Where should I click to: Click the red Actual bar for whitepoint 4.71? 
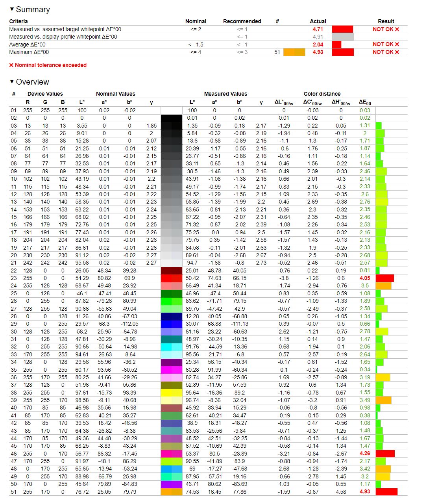tap(342, 29)
